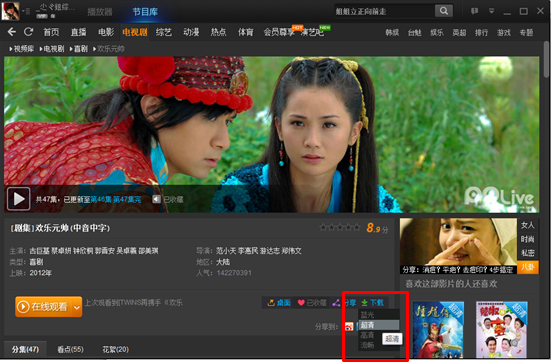Open the 花絮(20) tab
Image resolution: width=551 pixels, height=362 pixels.
click(x=115, y=349)
